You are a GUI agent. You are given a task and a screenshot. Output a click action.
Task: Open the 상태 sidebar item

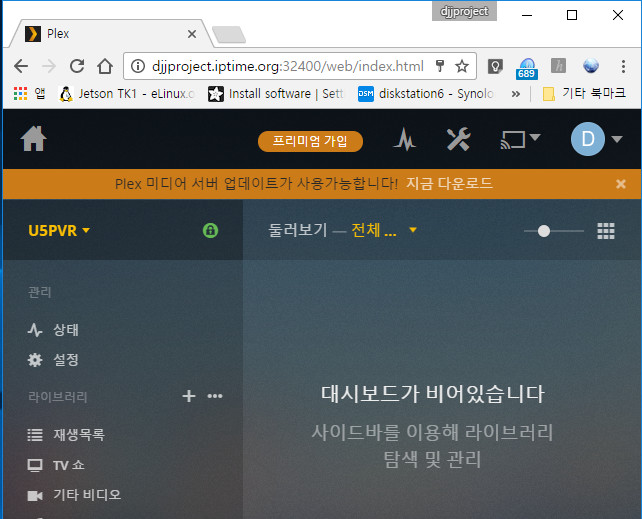tap(53, 329)
